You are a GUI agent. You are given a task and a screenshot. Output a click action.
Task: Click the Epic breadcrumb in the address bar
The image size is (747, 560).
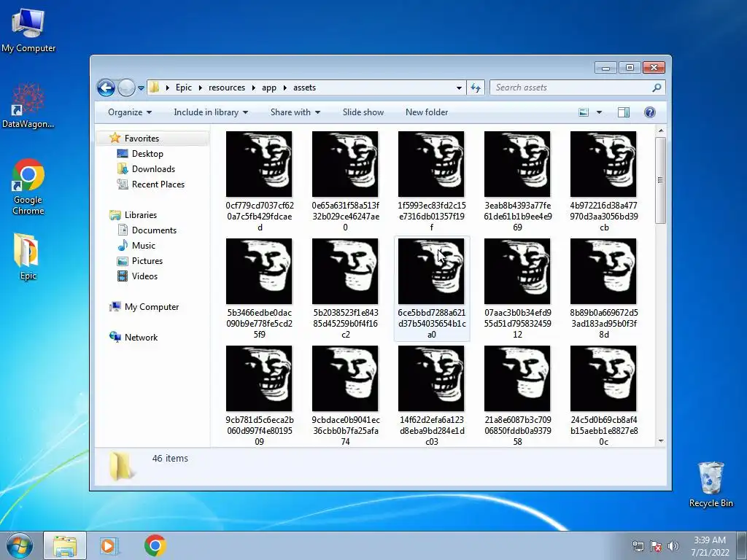tap(183, 87)
